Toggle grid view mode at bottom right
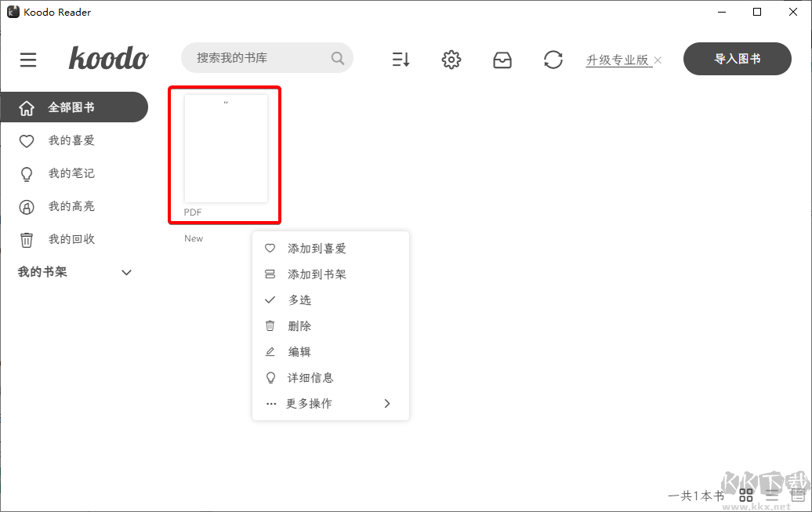Screen dimensions: 812x512 point(745,495)
